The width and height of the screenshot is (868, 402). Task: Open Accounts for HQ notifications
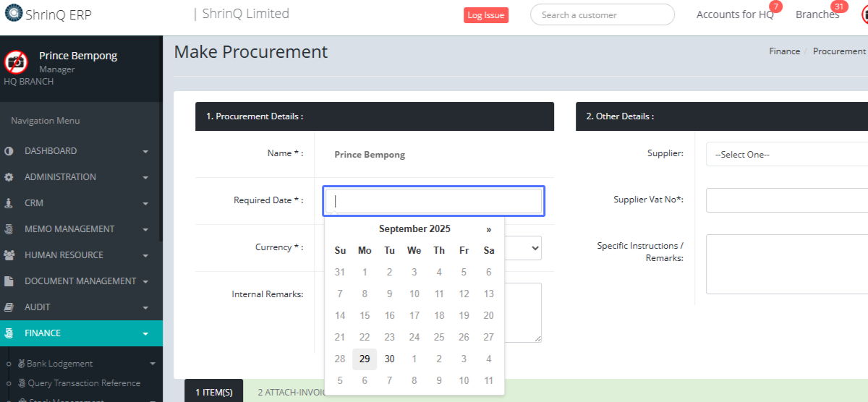[x=734, y=14]
